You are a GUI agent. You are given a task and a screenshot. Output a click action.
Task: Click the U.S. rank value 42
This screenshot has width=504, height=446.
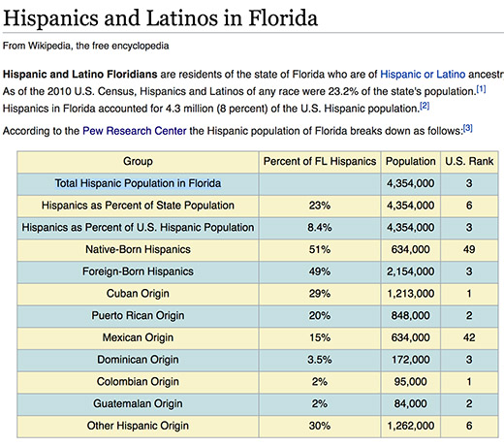469,337
